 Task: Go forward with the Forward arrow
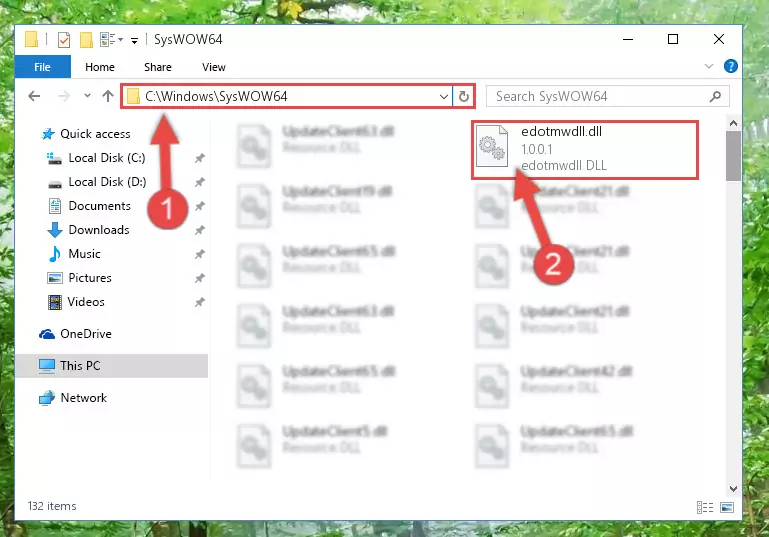click(x=64, y=96)
